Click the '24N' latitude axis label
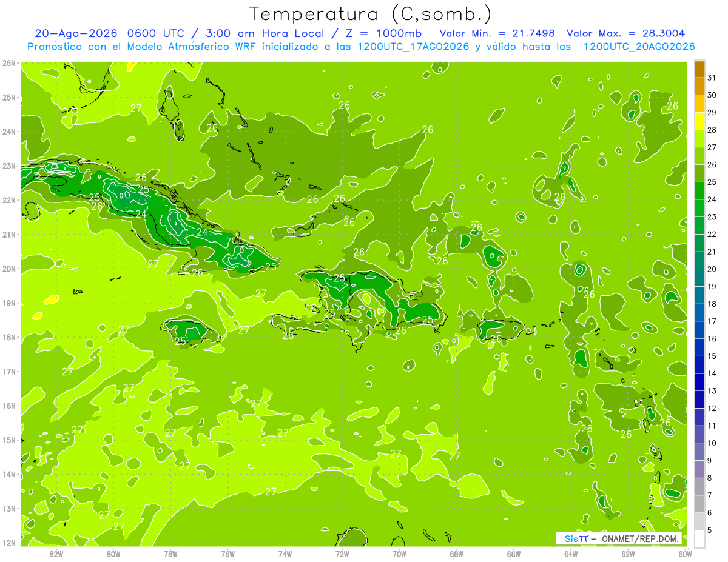The width and height of the screenshot is (728, 562). tap(9, 132)
